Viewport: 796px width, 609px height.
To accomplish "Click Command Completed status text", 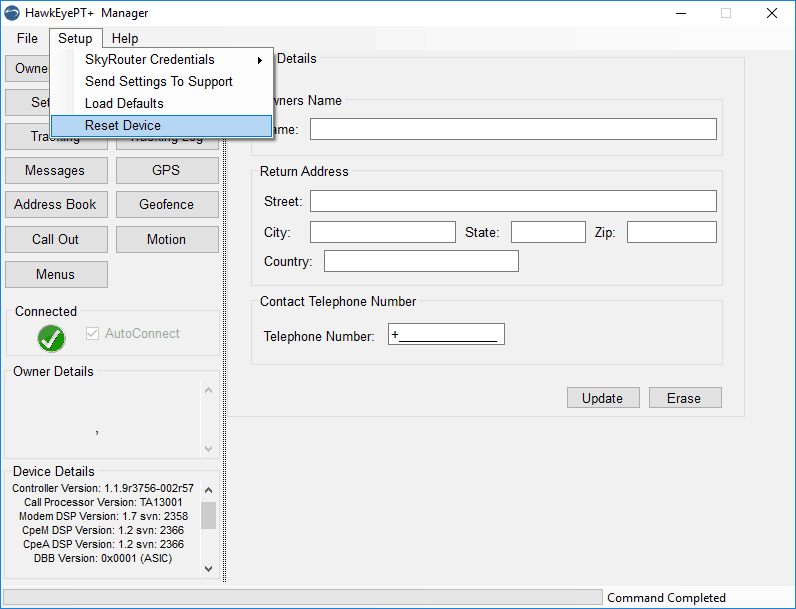I will [666, 598].
